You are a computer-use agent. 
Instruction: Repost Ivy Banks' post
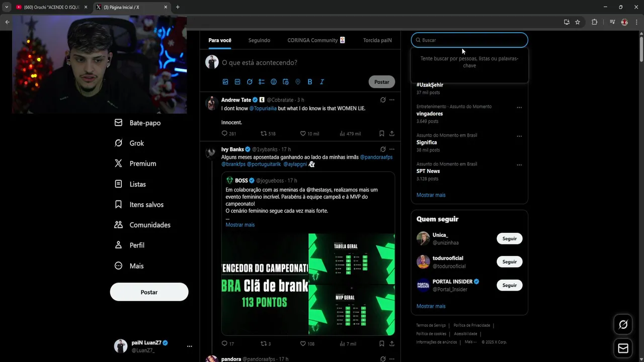coord(264,344)
